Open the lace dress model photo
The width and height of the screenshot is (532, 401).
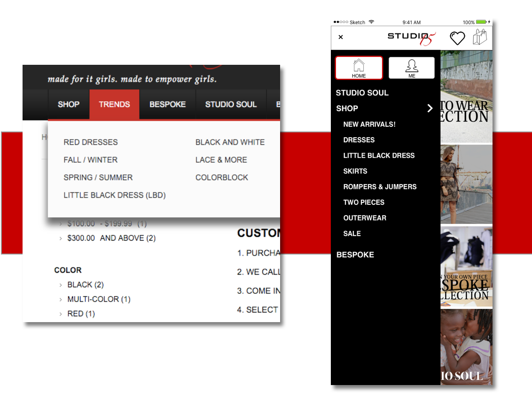tap(467, 185)
